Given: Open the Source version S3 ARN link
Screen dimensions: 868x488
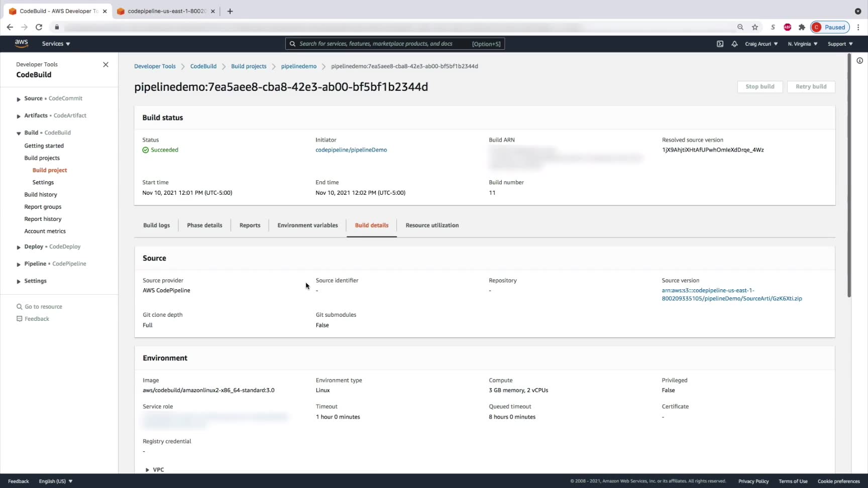Looking at the screenshot, I should click(732, 295).
